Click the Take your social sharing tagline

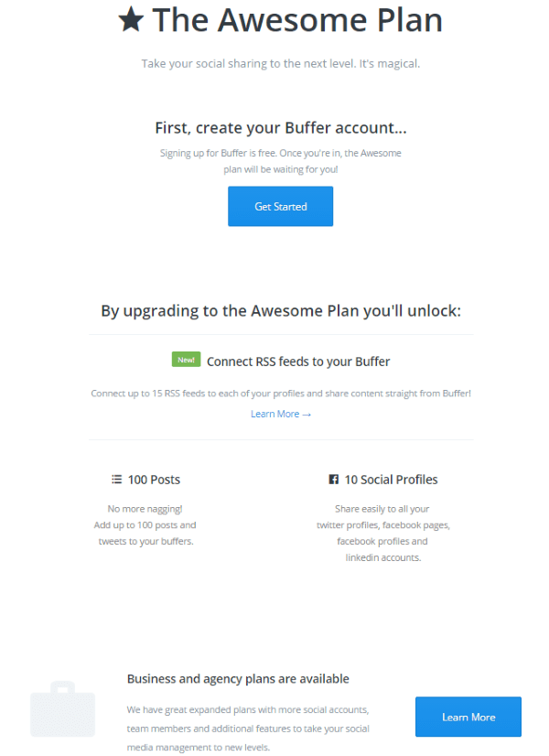pyautogui.click(x=281, y=64)
